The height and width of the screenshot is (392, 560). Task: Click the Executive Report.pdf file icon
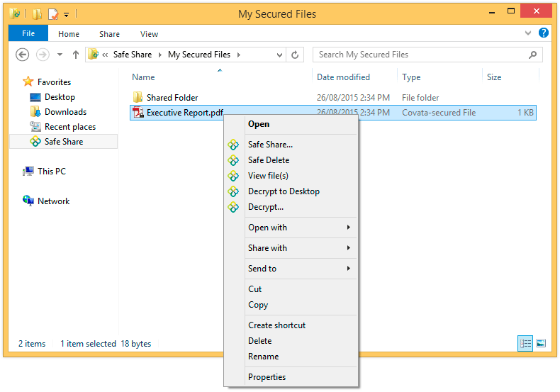point(138,113)
